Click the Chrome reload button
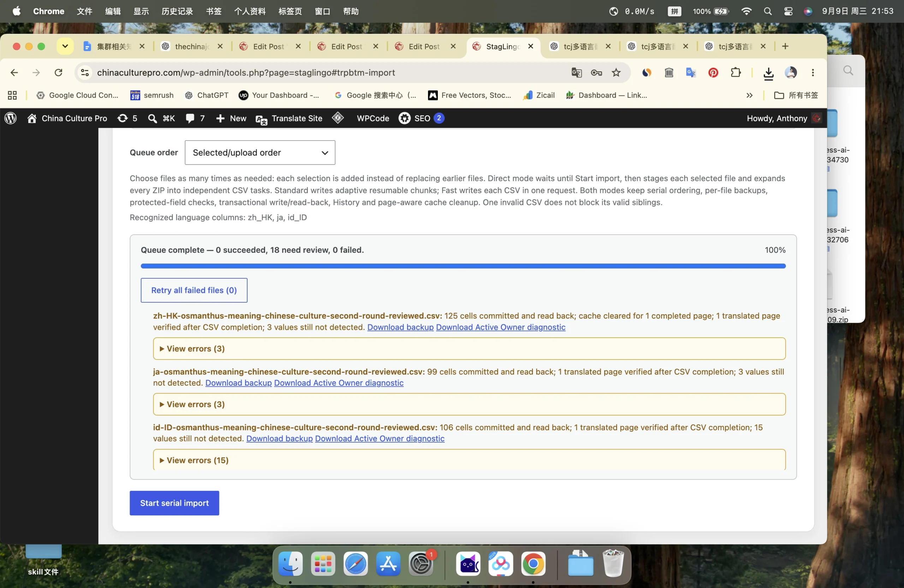This screenshot has height=588, width=904. coord(58,72)
